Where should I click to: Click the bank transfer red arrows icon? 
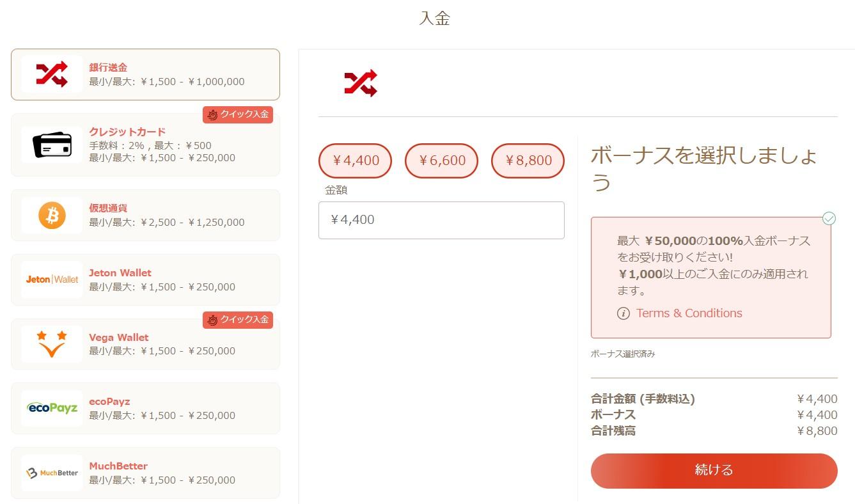point(52,74)
